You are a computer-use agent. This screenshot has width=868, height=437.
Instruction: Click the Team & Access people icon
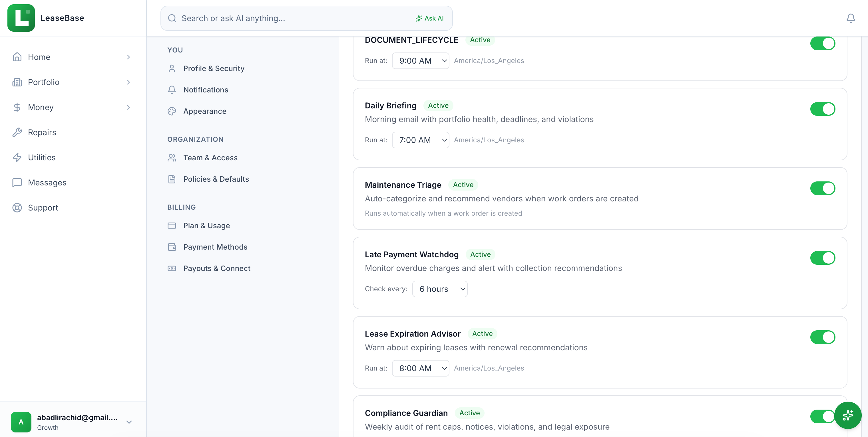tap(172, 158)
